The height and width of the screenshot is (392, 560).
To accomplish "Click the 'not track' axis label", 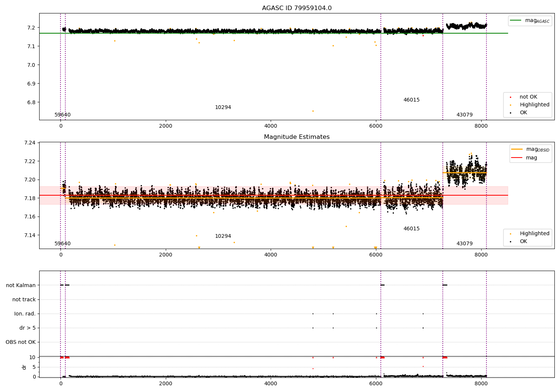I will point(24,300).
